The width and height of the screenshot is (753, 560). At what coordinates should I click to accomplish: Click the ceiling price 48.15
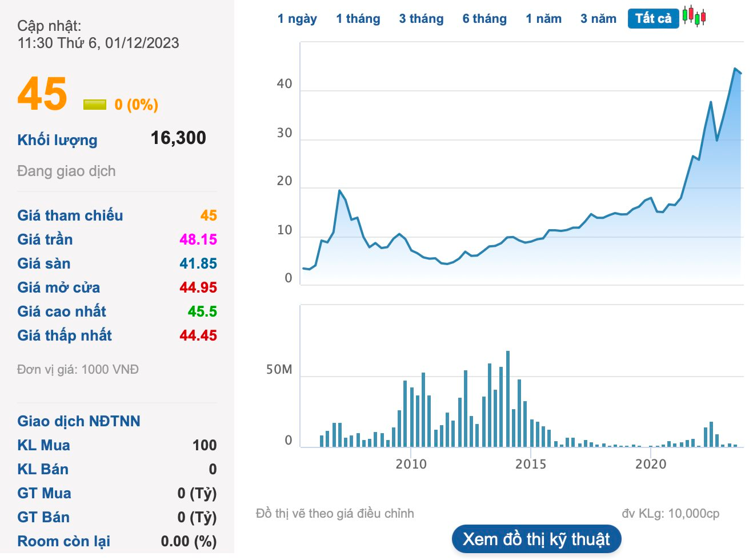point(198,239)
